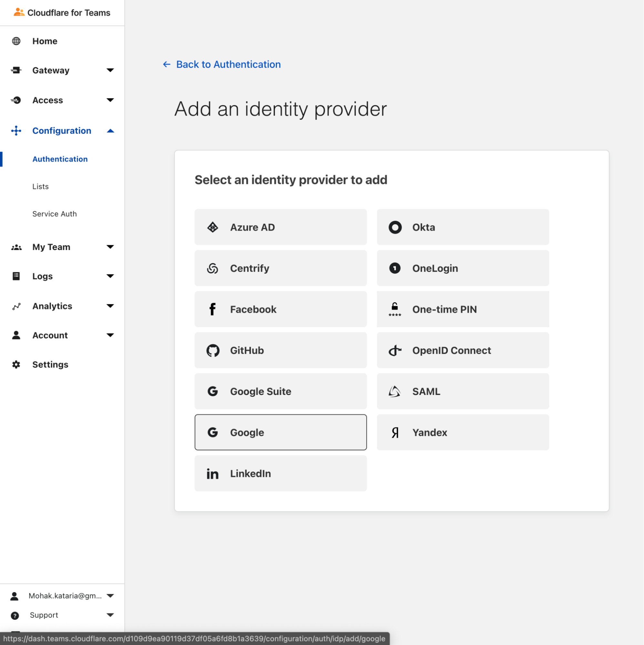Click the Home globe icon
This screenshot has height=645, width=644.
tap(16, 41)
